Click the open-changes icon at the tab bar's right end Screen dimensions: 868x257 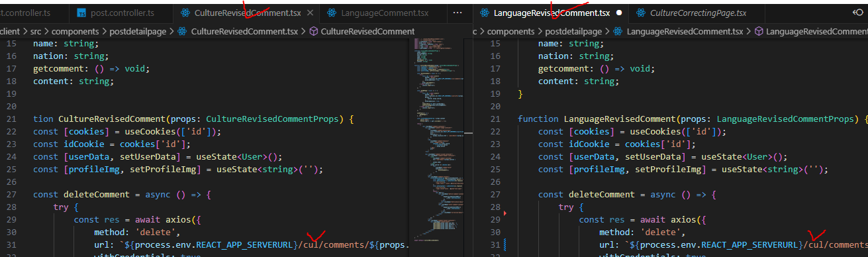(859, 13)
